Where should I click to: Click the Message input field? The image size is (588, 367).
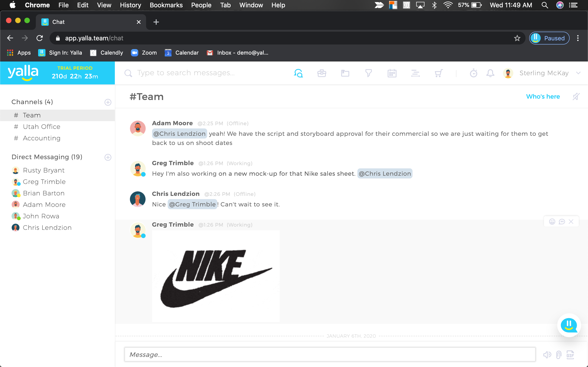(330, 355)
